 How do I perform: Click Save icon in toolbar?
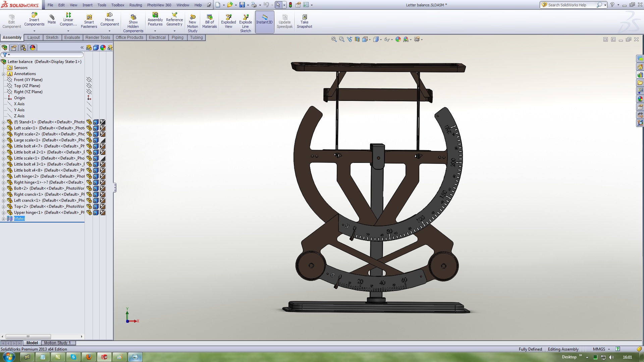tap(241, 5)
